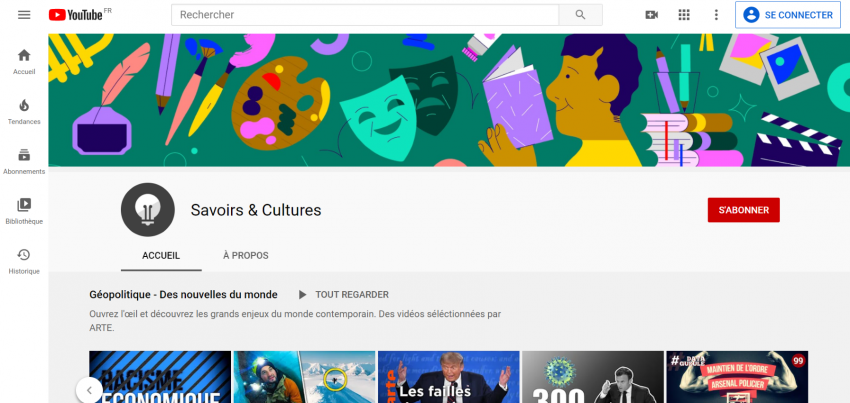
Task: Open the three-dot settings menu
Action: click(715, 15)
